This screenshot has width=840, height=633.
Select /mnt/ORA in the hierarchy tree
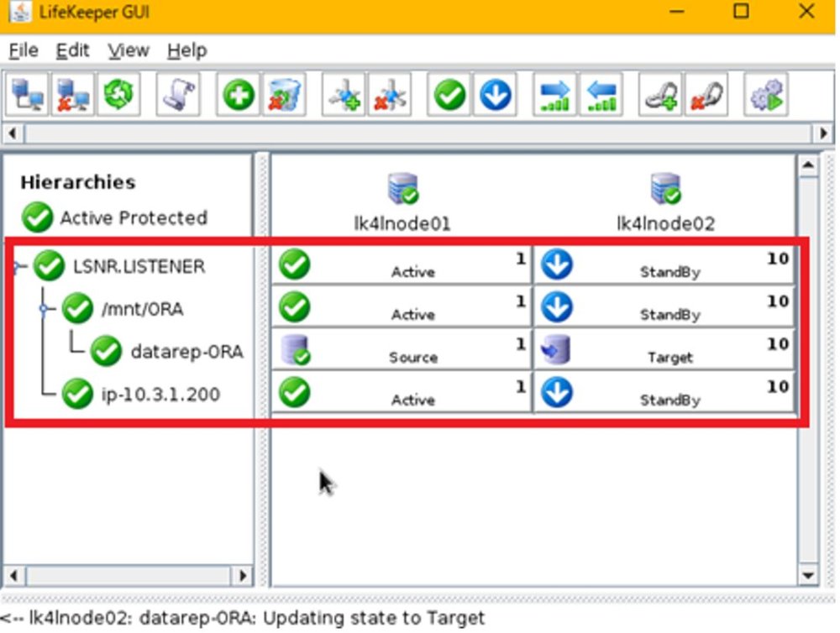[x=143, y=309]
